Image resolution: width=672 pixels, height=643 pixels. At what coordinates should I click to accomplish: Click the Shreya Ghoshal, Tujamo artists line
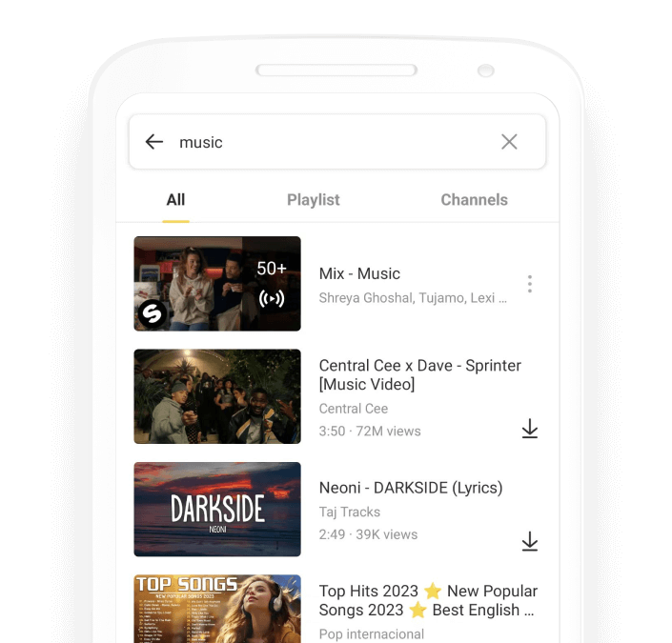pos(413,298)
